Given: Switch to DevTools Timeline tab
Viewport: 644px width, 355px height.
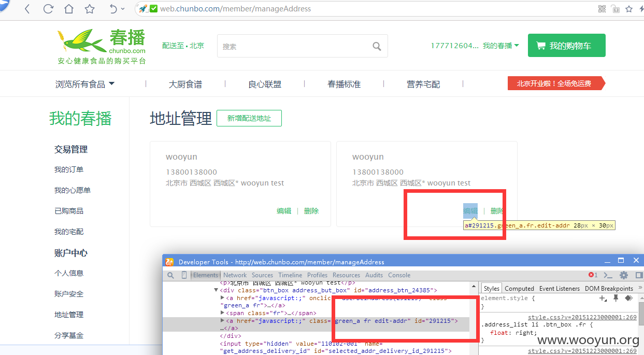Looking at the screenshot, I should (290, 275).
